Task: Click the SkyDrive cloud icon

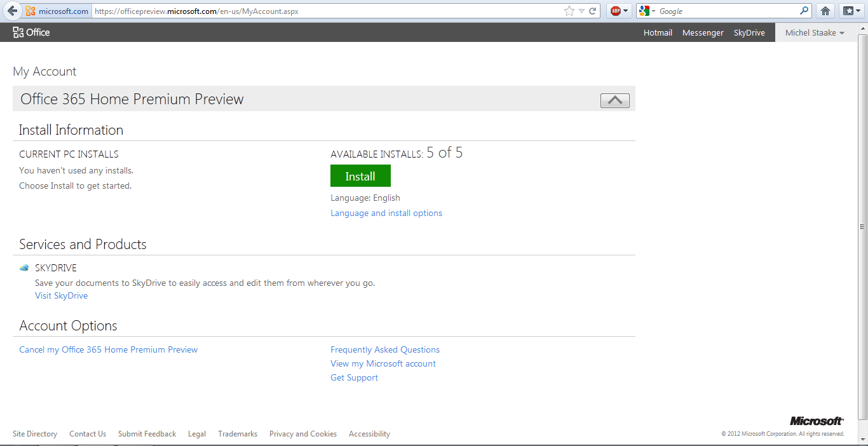Action: [x=24, y=268]
